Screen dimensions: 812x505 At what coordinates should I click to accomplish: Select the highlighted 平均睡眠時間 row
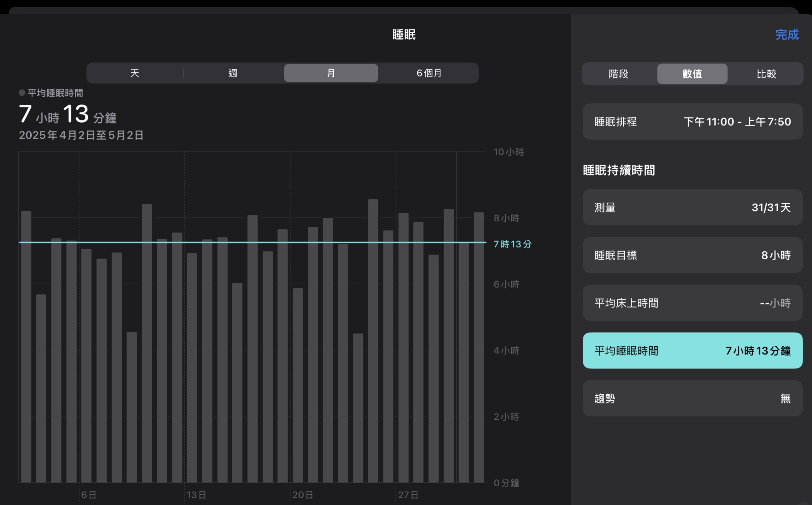[x=692, y=351]
